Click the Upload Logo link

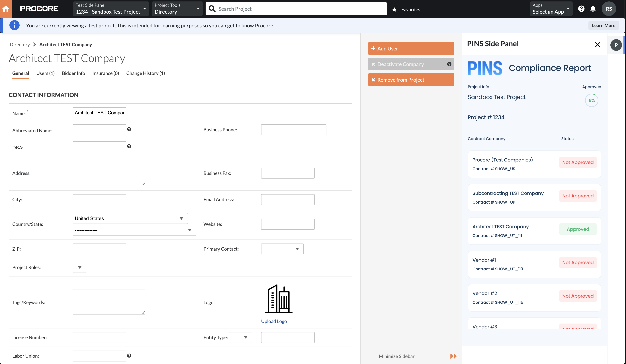coord(274,321)
